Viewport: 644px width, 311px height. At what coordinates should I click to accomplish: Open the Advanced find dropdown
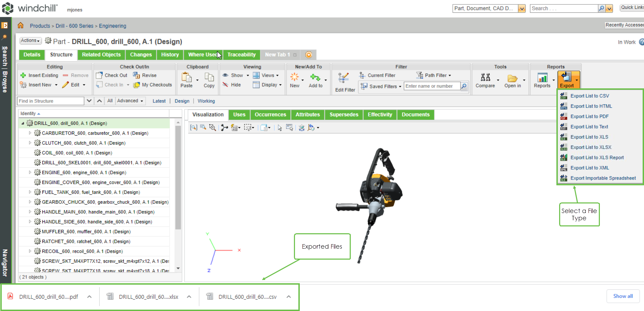pos(130,101)
